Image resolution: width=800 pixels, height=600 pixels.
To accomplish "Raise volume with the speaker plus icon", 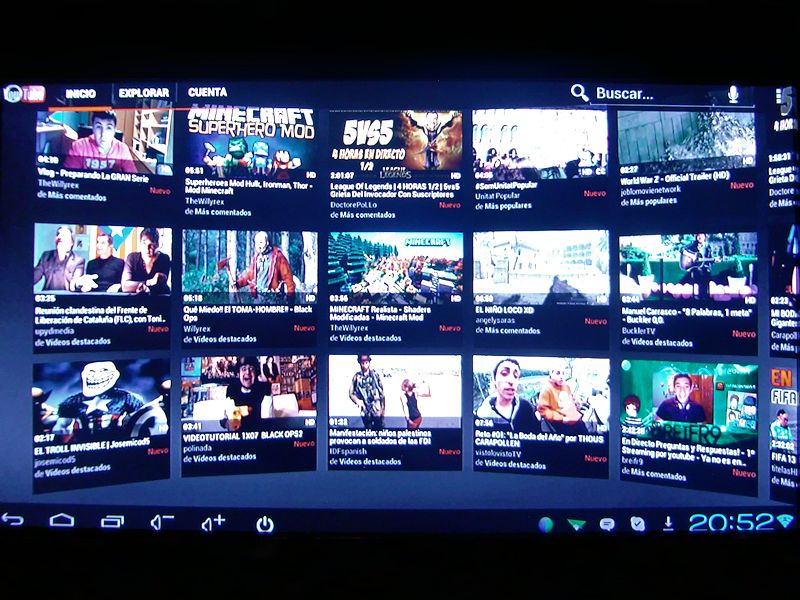I will click(213, 522).
